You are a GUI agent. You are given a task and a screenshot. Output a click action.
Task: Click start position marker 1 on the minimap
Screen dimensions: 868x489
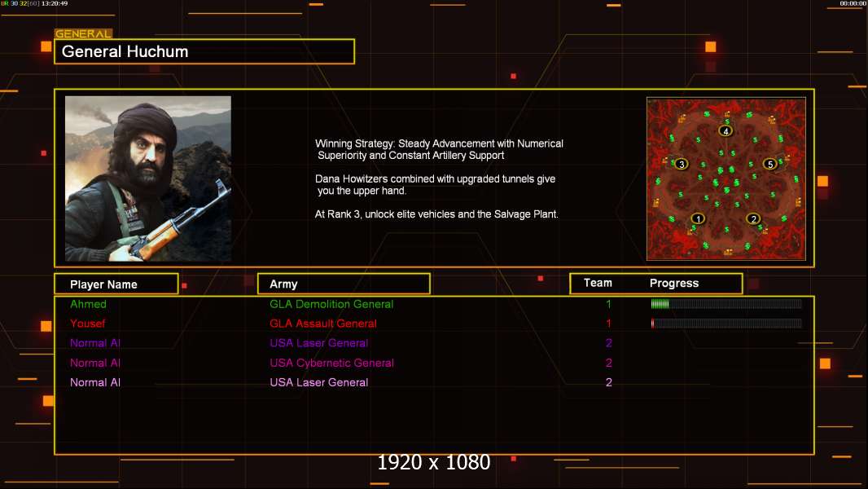pos(698,218)
